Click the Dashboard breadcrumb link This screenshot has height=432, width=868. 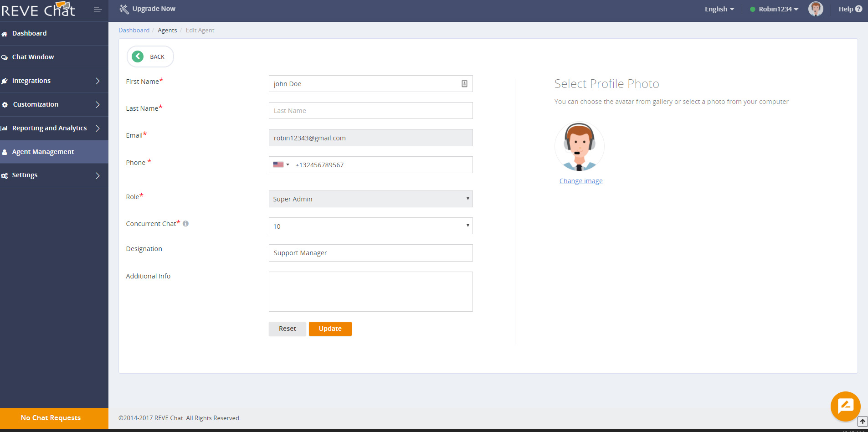(x=134, y=30)
